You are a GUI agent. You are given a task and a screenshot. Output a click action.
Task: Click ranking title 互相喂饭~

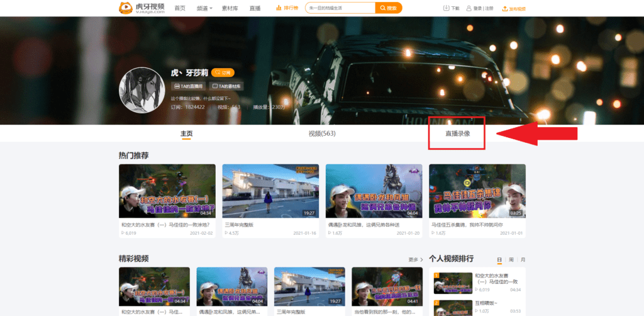point(486,303)
